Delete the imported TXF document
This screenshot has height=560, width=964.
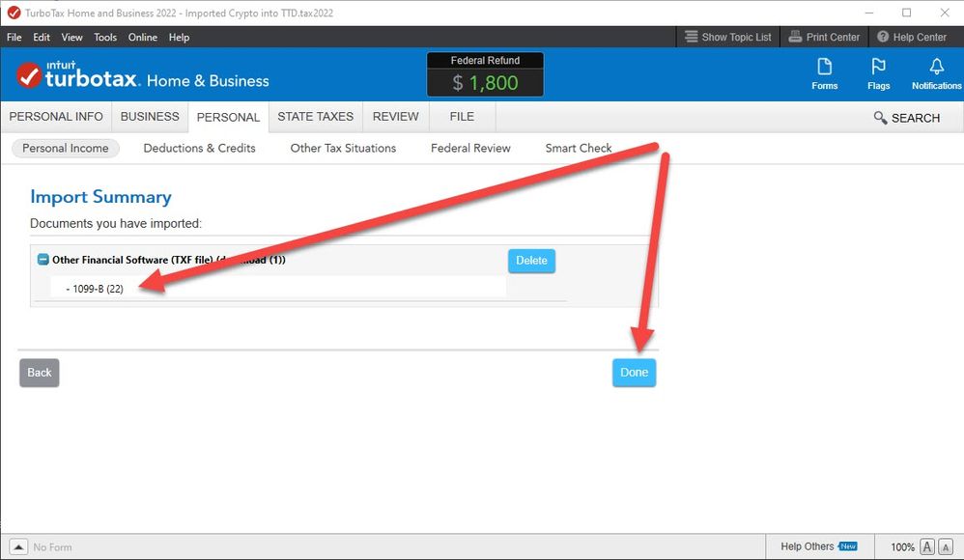[x=531, y=261]
